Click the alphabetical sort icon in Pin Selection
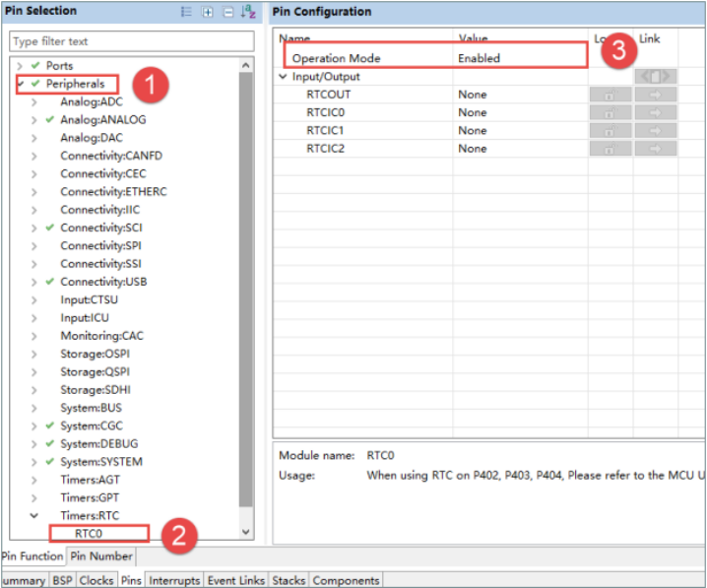The width and height of the screenshot is (707, 588). (x=248, y=12)
